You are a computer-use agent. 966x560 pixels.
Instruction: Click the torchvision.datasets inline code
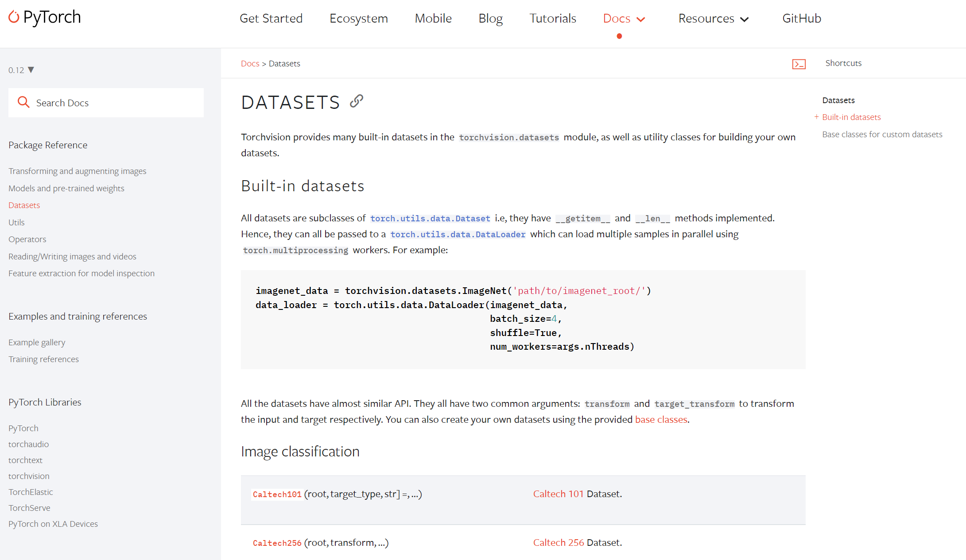coord(509,137)
